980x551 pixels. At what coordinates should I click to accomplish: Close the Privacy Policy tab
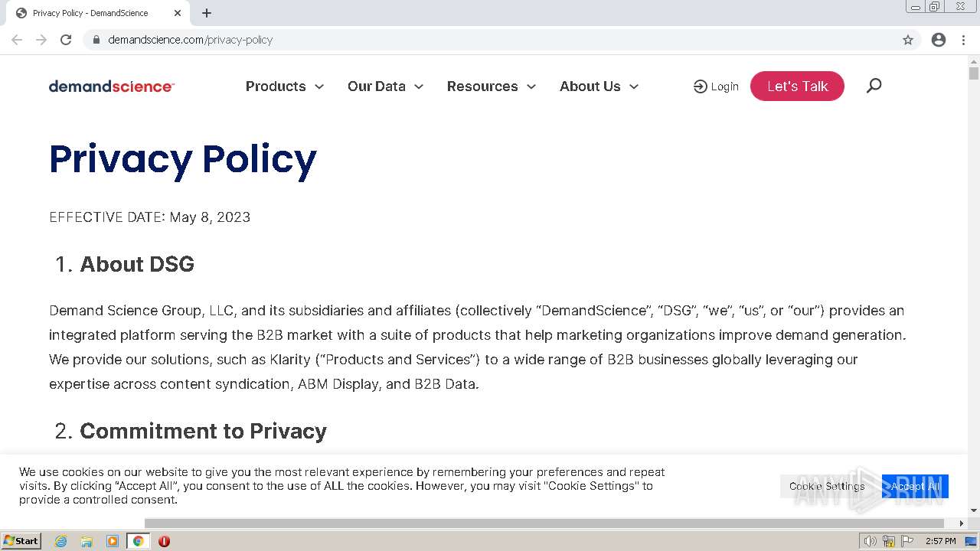click(178, 13)
